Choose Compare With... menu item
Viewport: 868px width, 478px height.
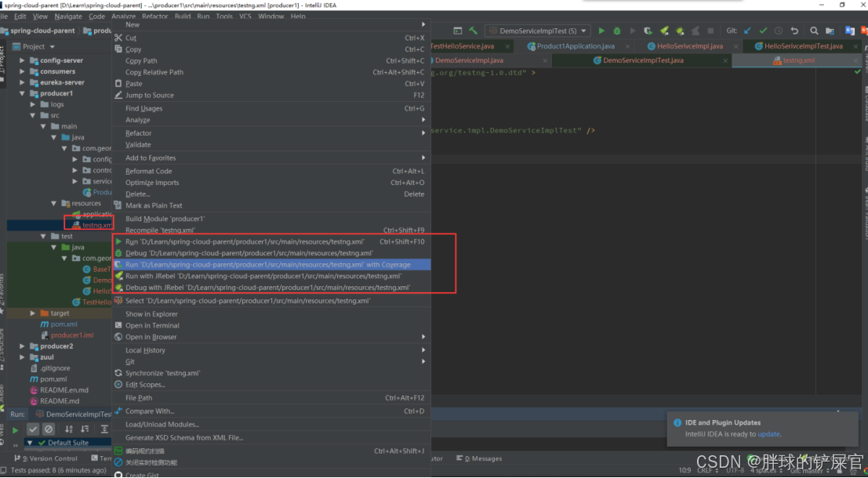click(271, 411)
